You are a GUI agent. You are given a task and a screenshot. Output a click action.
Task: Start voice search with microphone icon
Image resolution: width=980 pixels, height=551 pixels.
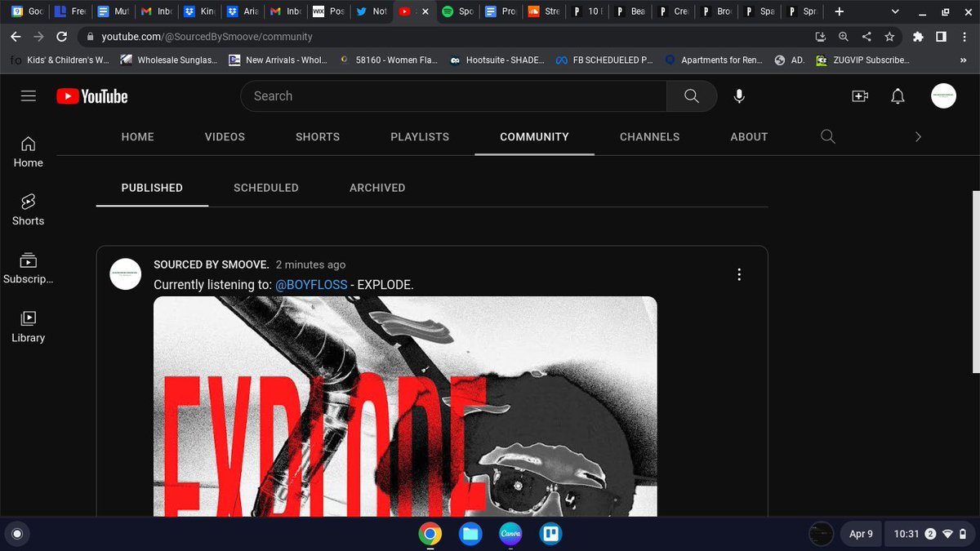[x=739, y=96]
